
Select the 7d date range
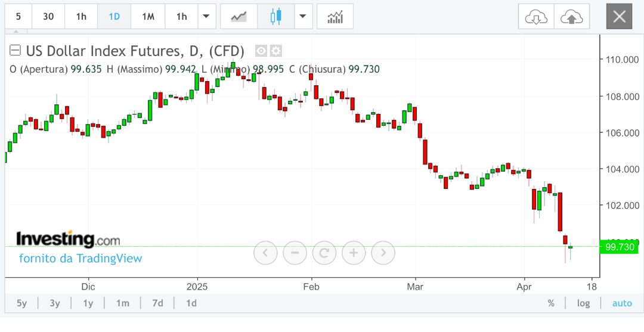(157, 303)
